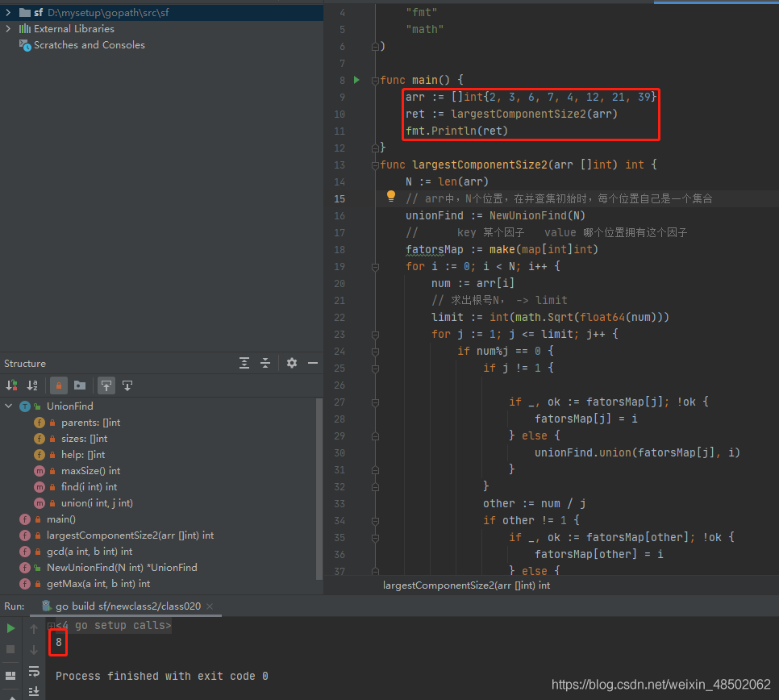Click the arr declaration on line 9

click(x=531, y=97)
